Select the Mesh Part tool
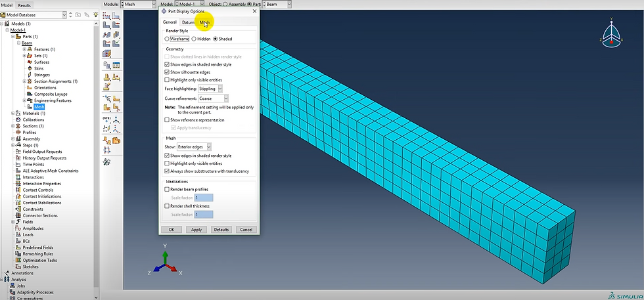 106,25
